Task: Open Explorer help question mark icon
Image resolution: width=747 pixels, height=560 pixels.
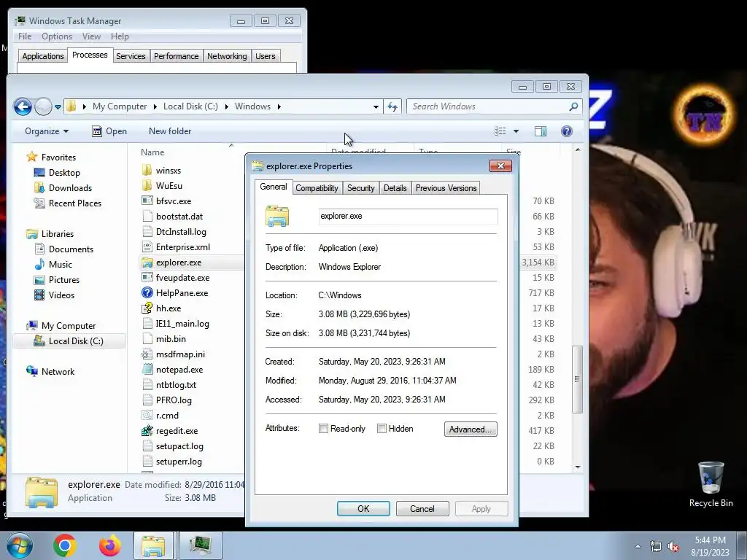Action: coord(566,131)
